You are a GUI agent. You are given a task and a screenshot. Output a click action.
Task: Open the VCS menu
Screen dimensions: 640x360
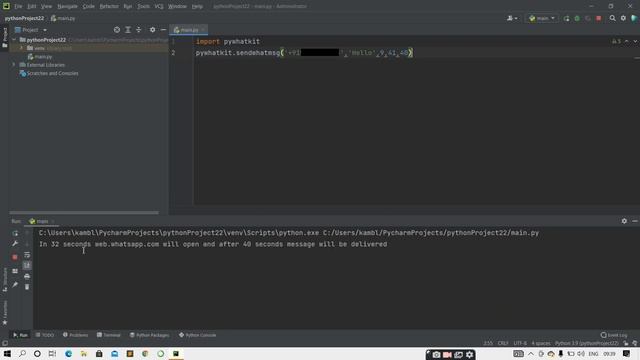(x=159, y=7)
